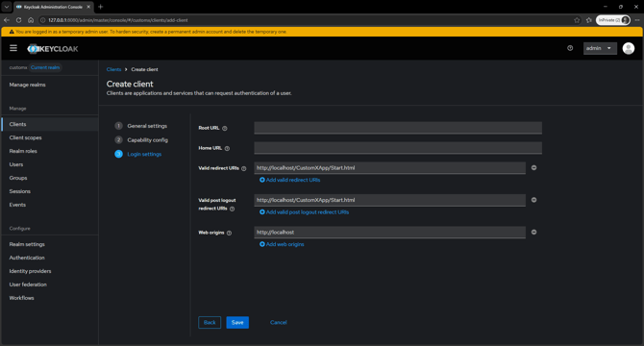This screenshot has height=346, width=644.
Task: Open the user avatar in header
Action: 629,48
